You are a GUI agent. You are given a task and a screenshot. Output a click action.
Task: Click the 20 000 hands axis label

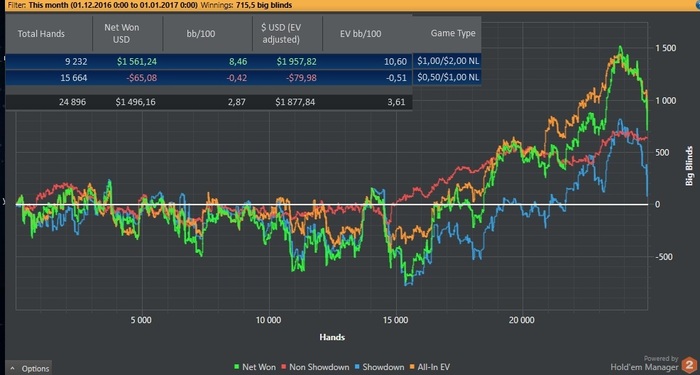click(522, 320)
